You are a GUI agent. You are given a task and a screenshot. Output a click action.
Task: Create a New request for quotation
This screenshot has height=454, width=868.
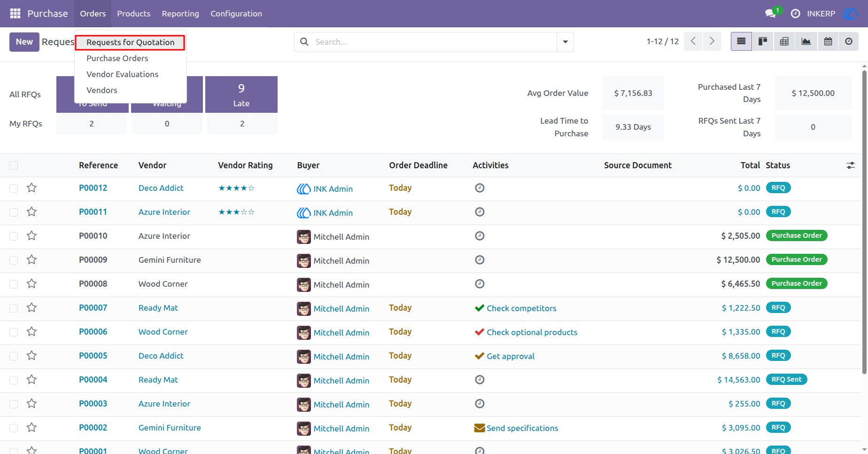click(24, 42)
